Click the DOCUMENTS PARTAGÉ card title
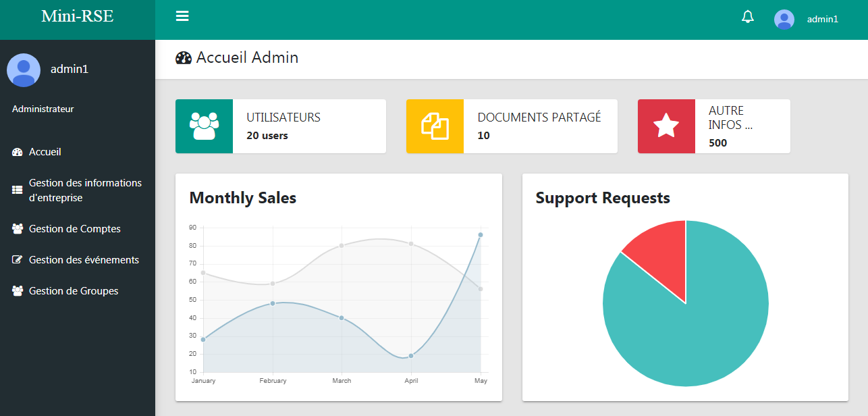Viewport: 868px width, 416px height. tap(539, 118)
